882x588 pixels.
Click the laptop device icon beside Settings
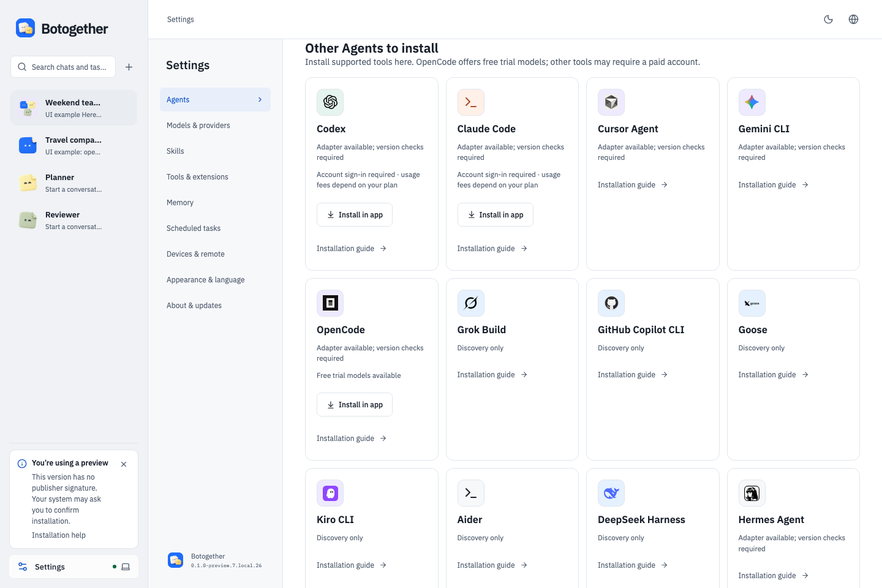[126, 567]
